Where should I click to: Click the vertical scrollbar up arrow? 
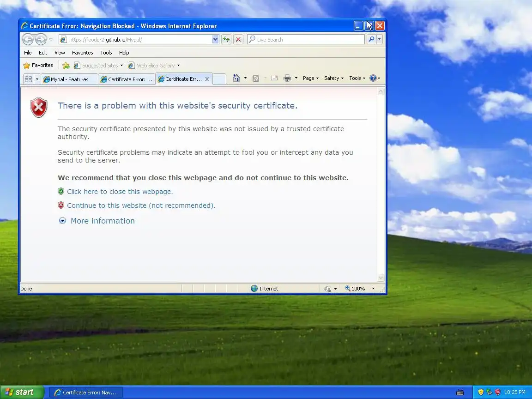point(381,91)
